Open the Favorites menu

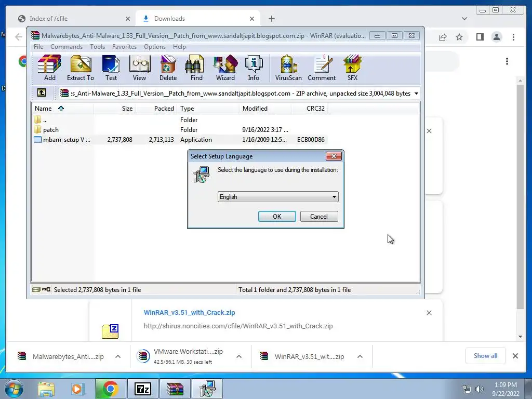click(125, 46)
